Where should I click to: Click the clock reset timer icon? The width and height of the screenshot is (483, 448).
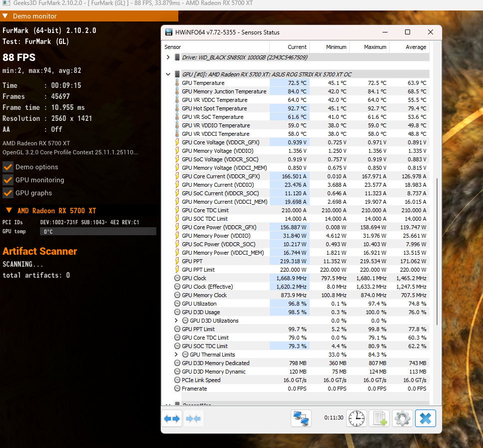pyautogui.click(x=357, y=419)
